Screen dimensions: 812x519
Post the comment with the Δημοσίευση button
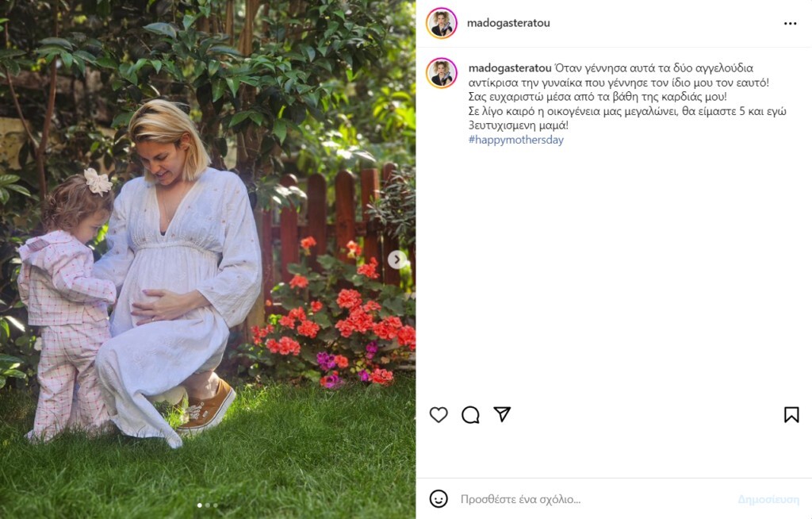coord(768,499)
